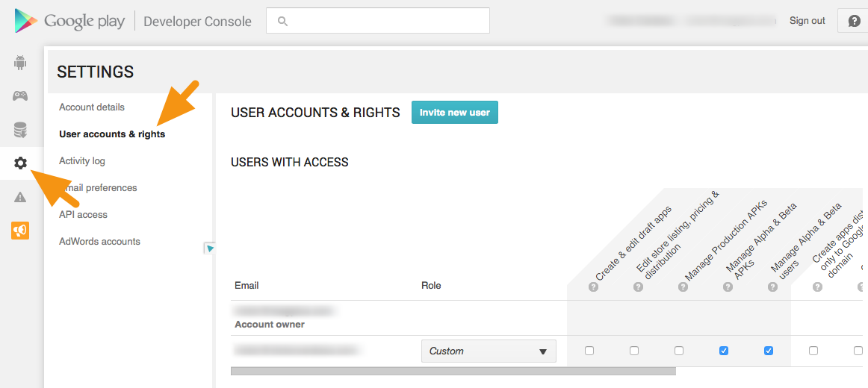Open the Custom role dropdown
868x388 pixels.
[489, 351]
